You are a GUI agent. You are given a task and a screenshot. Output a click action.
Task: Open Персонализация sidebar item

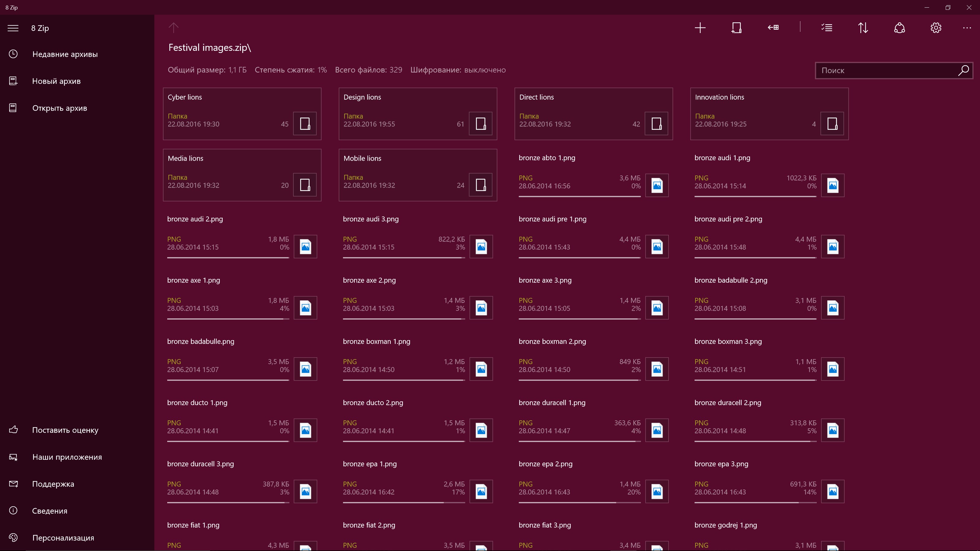click(77, 538)
